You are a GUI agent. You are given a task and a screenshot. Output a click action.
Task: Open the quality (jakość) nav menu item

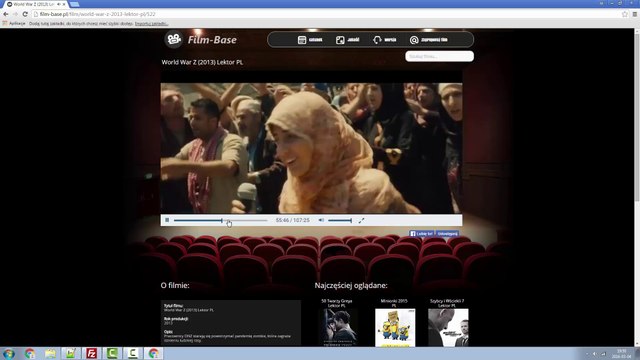tap(353, 40)
